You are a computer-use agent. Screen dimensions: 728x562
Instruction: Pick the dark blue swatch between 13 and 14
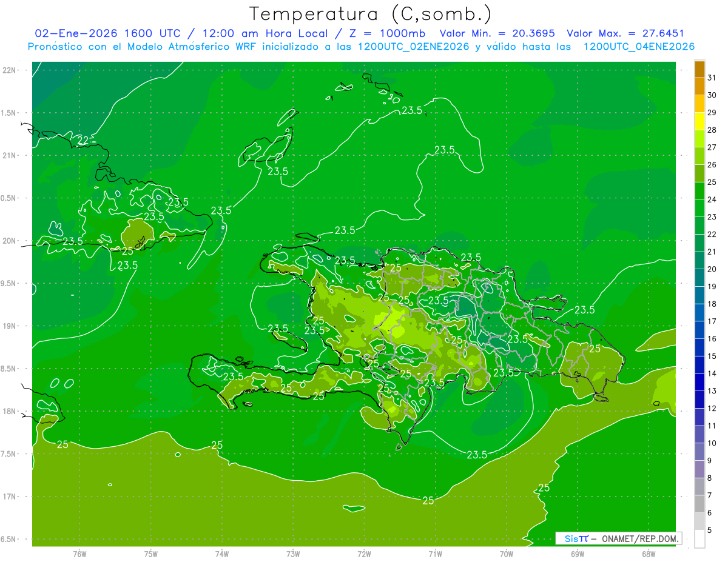point(699,383)
